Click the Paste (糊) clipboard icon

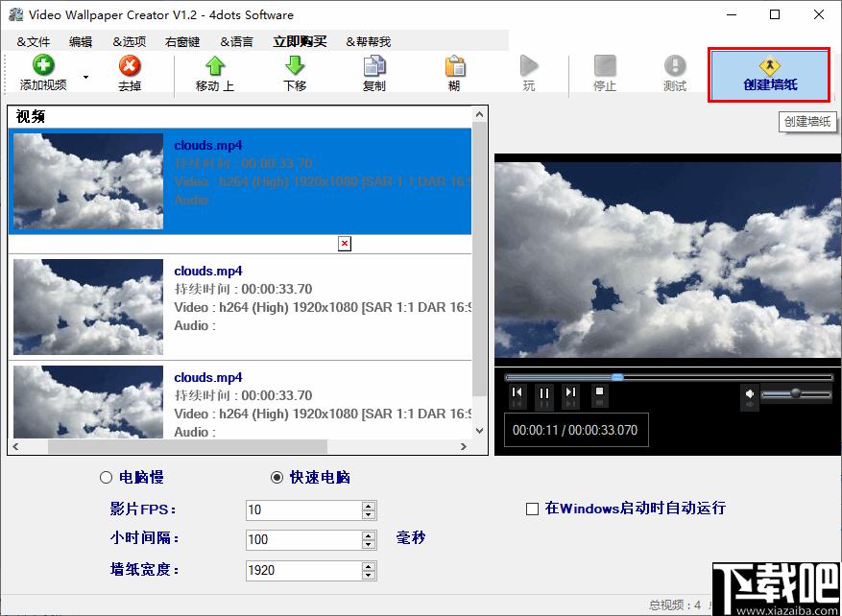454,66
